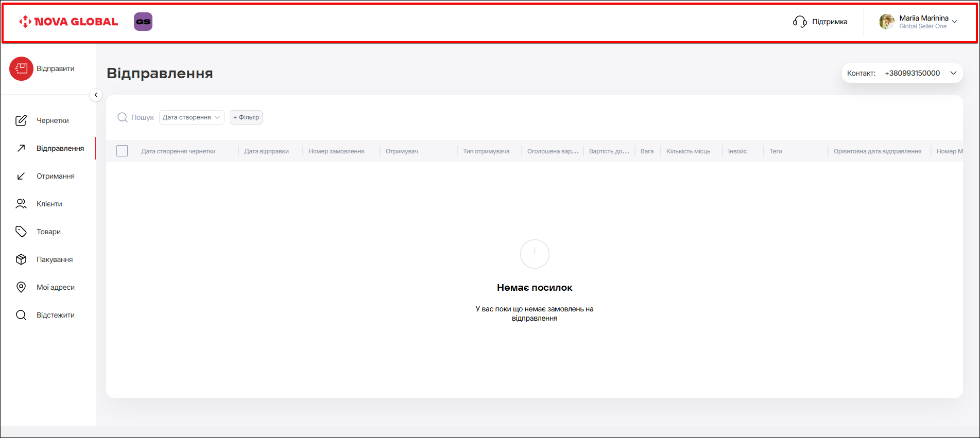Click the Пакування box icon

click(x=21, y=259)
